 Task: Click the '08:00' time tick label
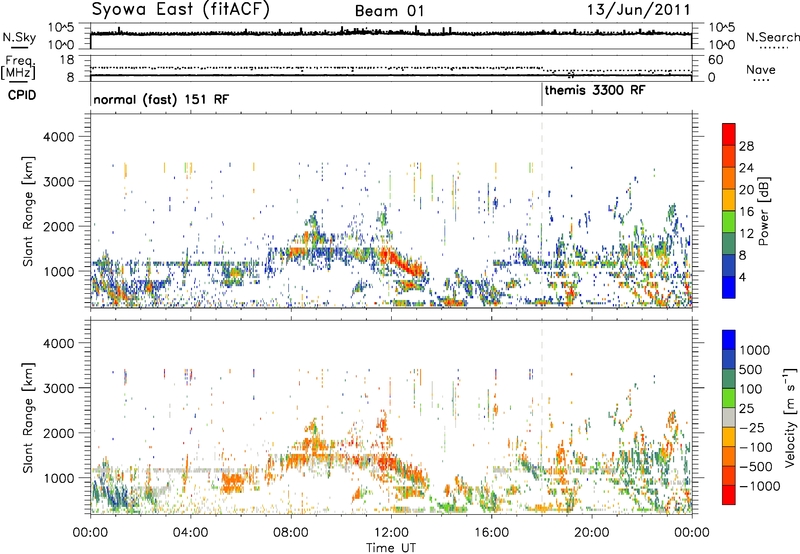pyautogui.click(x=291, y=533)
